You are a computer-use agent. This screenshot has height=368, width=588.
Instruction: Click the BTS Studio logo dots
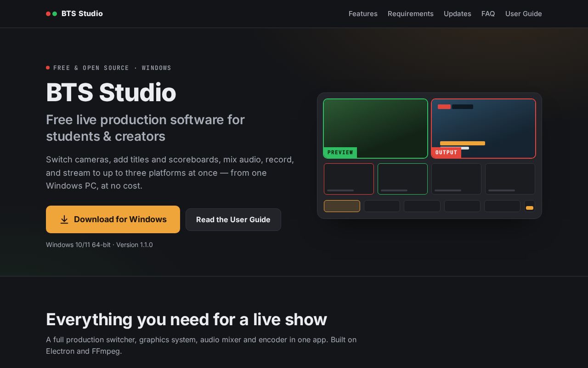click(x=51, y=14)
